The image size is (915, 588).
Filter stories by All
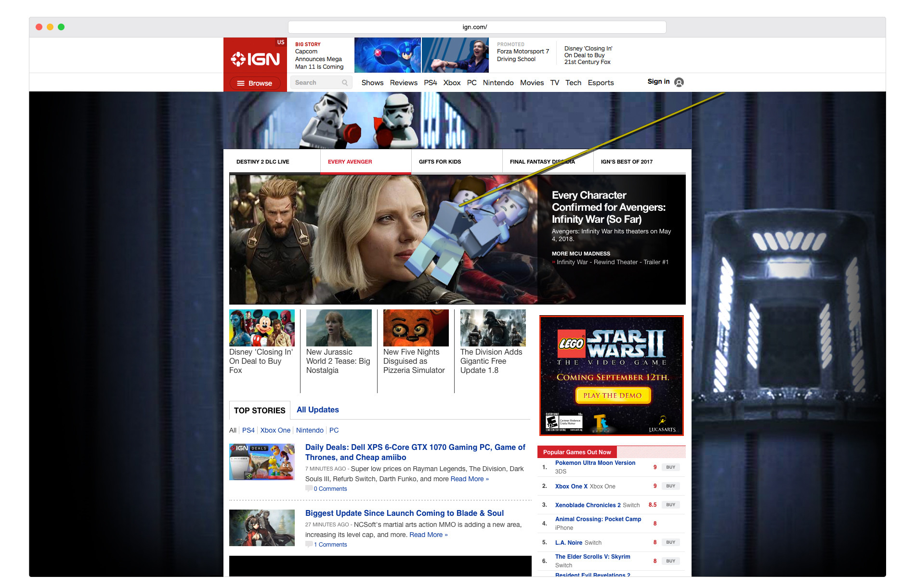click(x=233, y=430)
